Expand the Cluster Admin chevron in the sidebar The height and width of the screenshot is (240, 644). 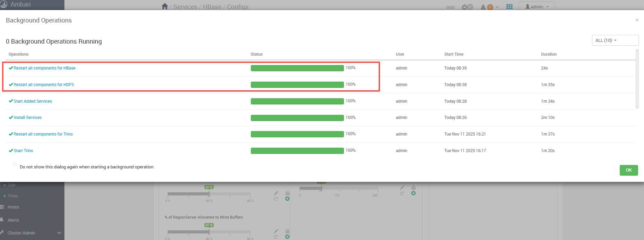pos(59,233)
